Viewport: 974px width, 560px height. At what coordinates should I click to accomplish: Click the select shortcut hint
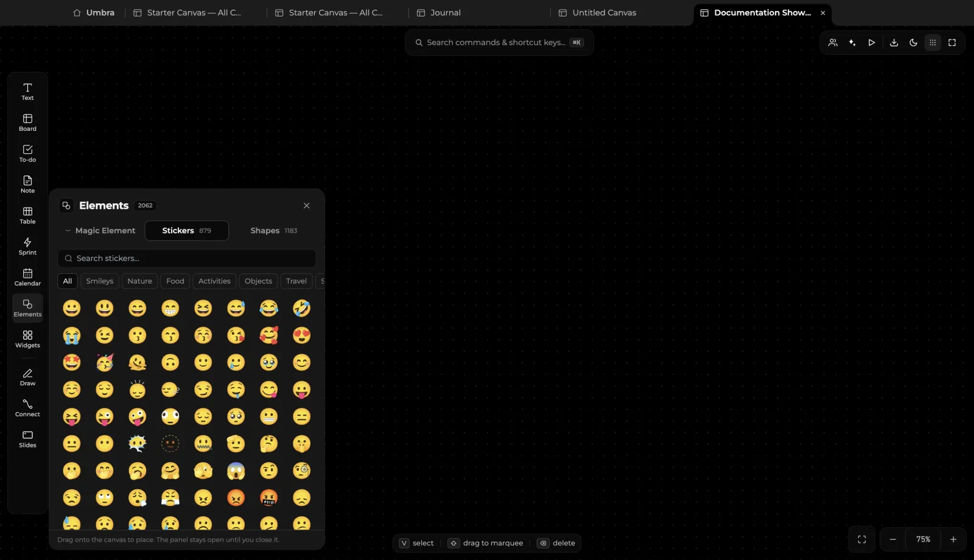pyautogui.click(x=416, y=543)
